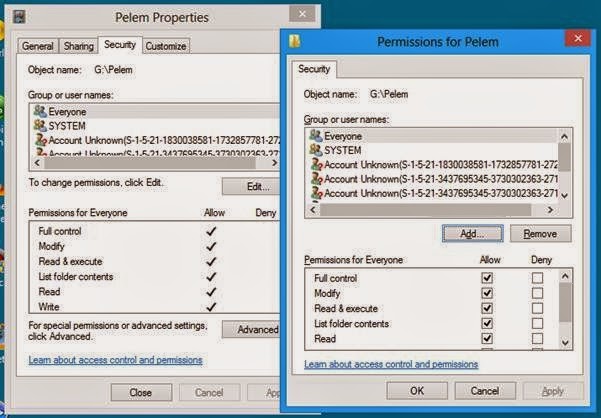Click Full control label in Pelem Properties

pyautogui.click(x=60, y=231)
